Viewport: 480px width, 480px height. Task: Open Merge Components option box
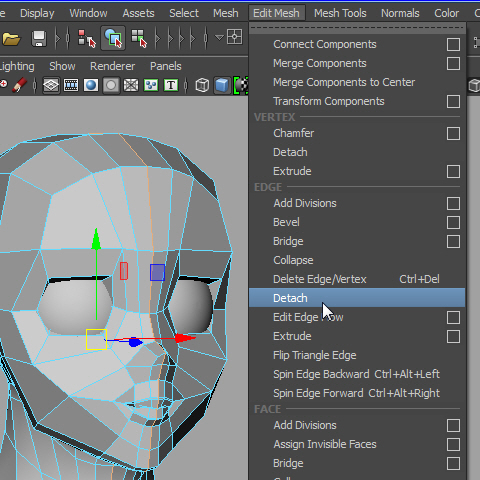pos(453,63)
